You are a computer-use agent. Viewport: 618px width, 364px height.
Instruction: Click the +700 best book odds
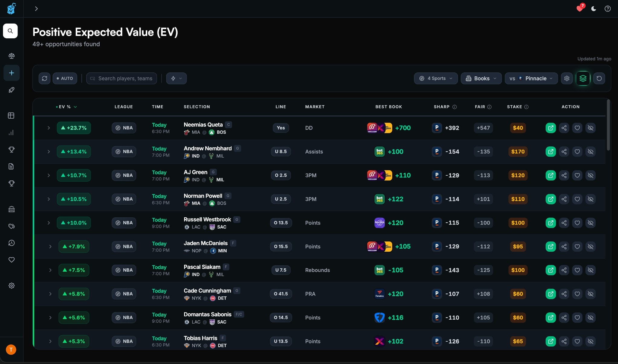(403, 128)
